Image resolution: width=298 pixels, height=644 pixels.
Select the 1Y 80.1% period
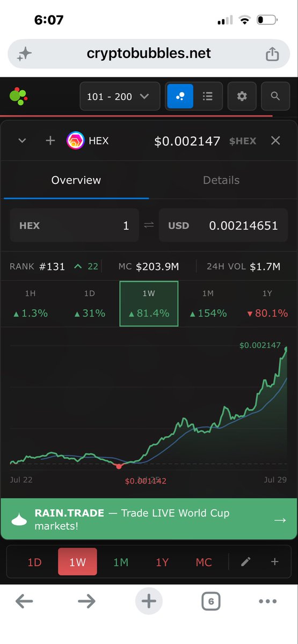(266, 303)
